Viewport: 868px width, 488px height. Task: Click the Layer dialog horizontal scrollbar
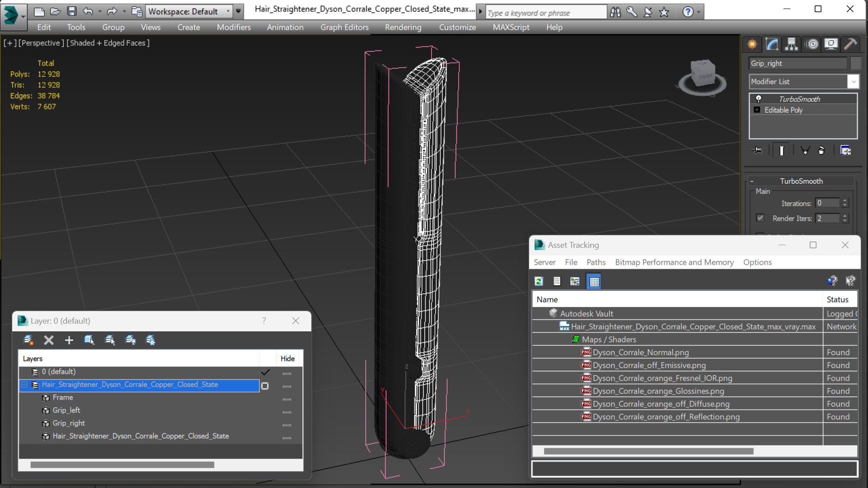coord(122,465)
